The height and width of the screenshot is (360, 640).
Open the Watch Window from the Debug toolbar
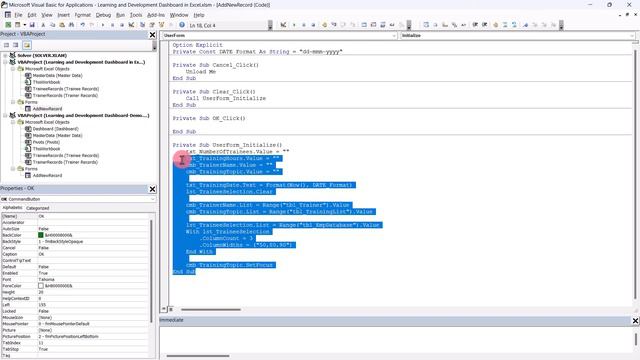point(382,25)
